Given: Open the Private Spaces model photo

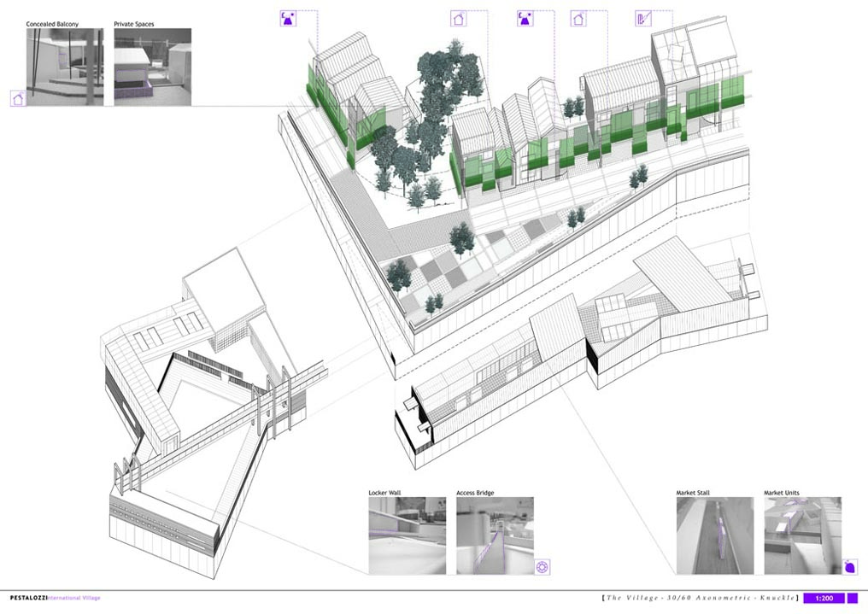Looking at the screenshot, I should tap(153, 67).
